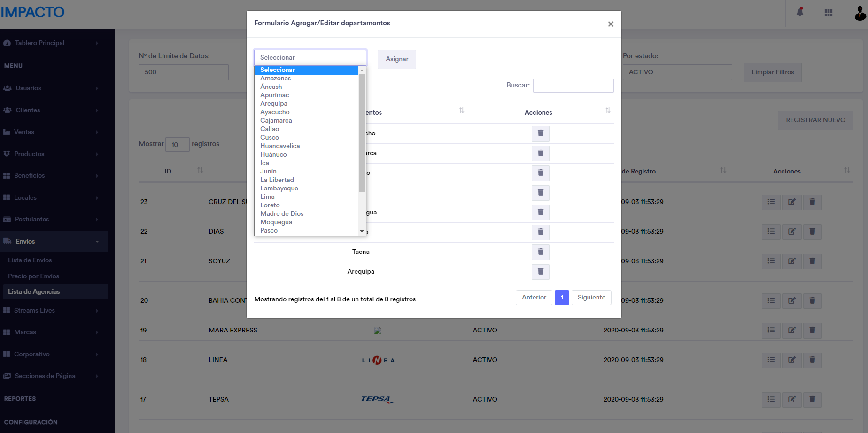Image resolution: width=868 pixels, height=433 pixels.
Task: Focus the Buscar search field
Action: point(573,86)
